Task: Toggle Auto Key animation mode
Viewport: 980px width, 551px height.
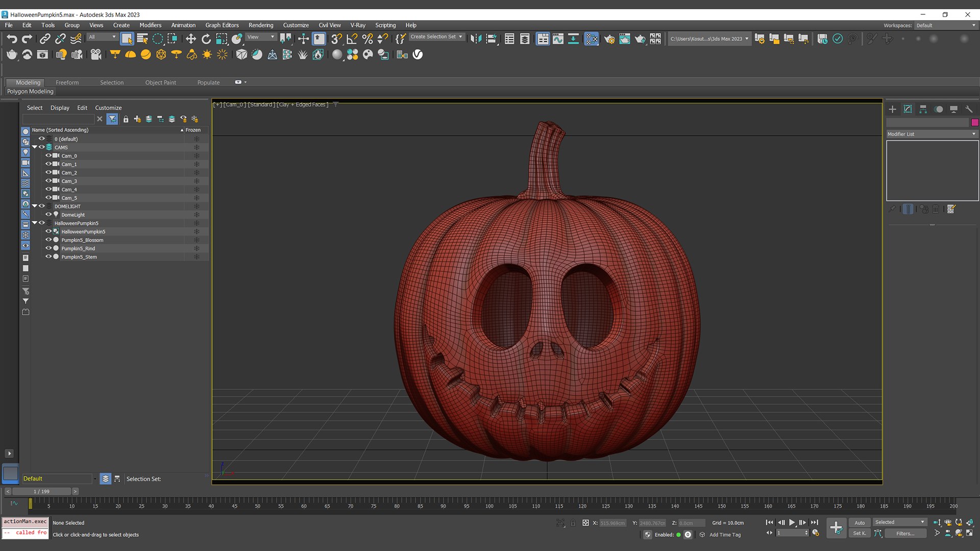Action: [x=860, y=522]
